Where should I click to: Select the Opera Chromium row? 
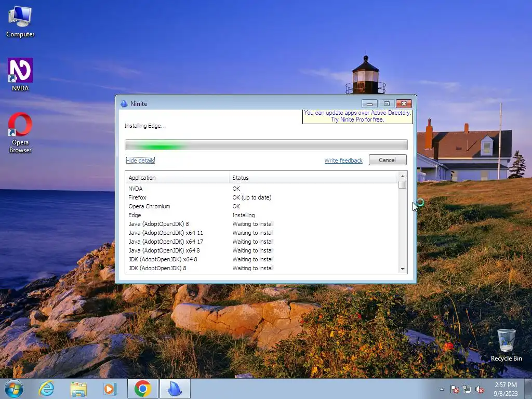tap(261, 206)
